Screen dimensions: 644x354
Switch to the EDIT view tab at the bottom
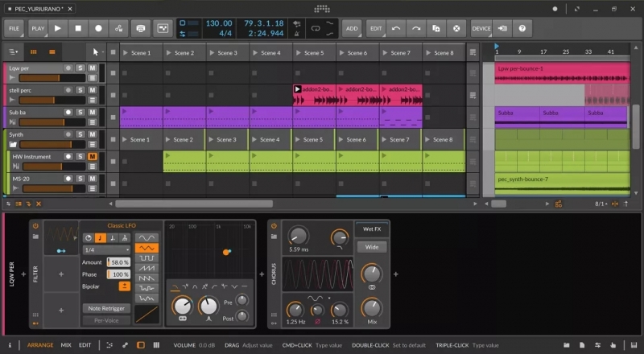point(85,345)
